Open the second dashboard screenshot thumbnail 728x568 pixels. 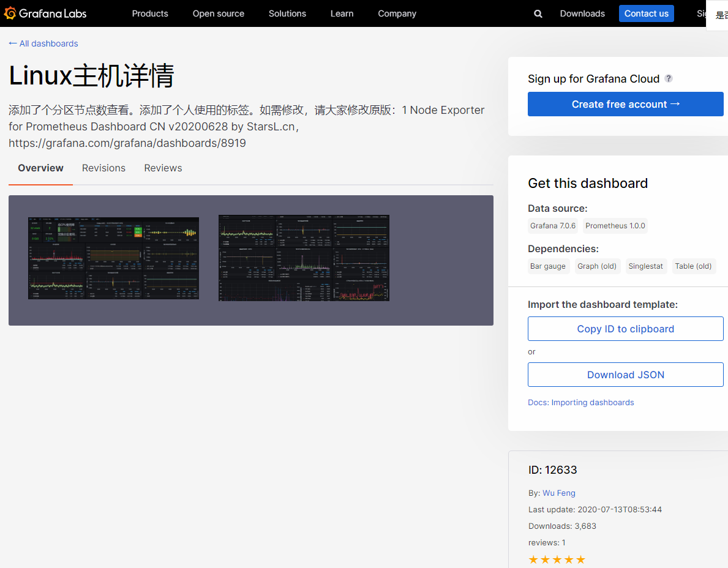(304, 258)
